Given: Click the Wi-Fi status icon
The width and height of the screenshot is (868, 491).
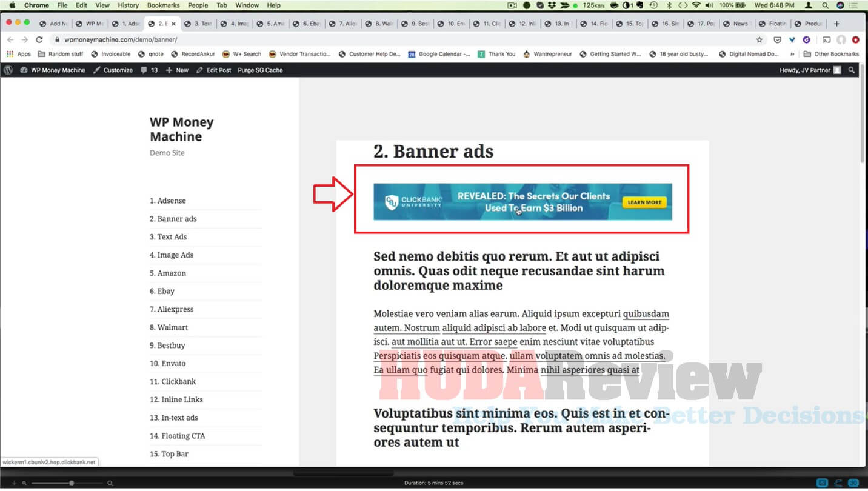Looking at the screenshot, I should tap(696, 5).
